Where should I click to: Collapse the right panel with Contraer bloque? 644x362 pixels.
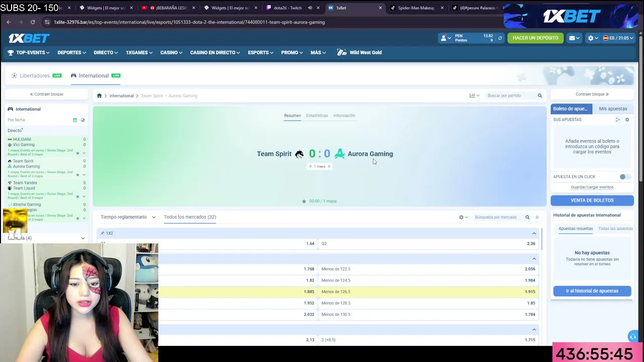592,94
